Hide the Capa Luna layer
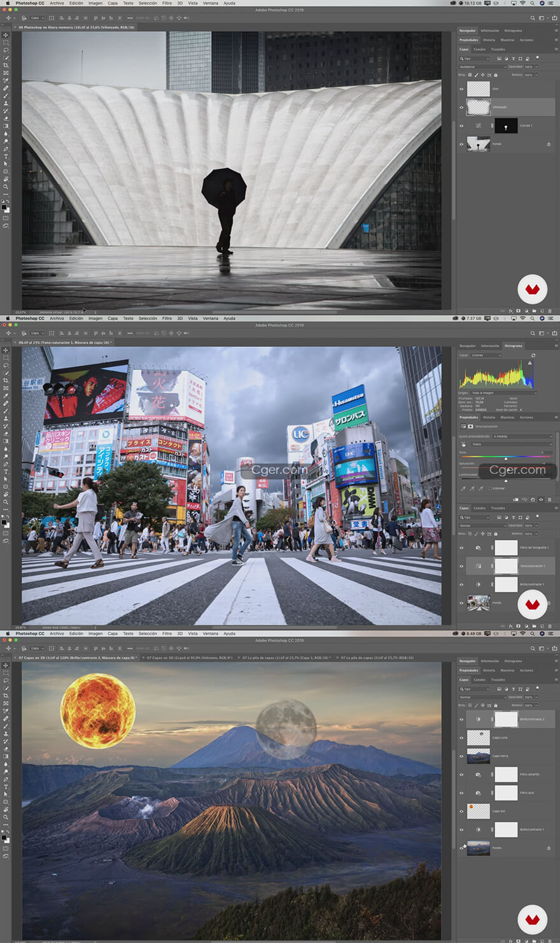The height and width of the screenshot is (943, 560). click(x=462, y=737)
